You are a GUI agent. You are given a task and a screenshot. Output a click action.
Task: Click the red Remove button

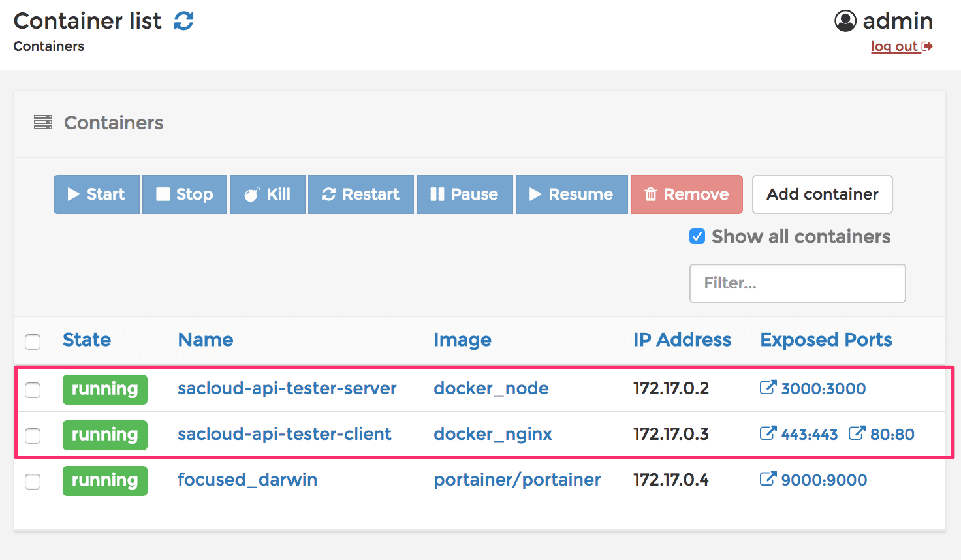click(686, 194)
